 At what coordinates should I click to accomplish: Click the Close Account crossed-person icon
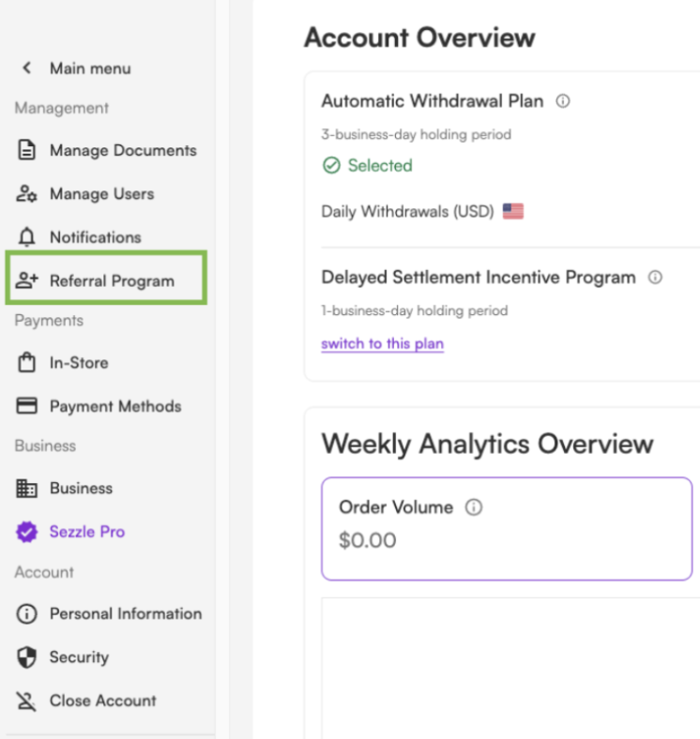26,701
